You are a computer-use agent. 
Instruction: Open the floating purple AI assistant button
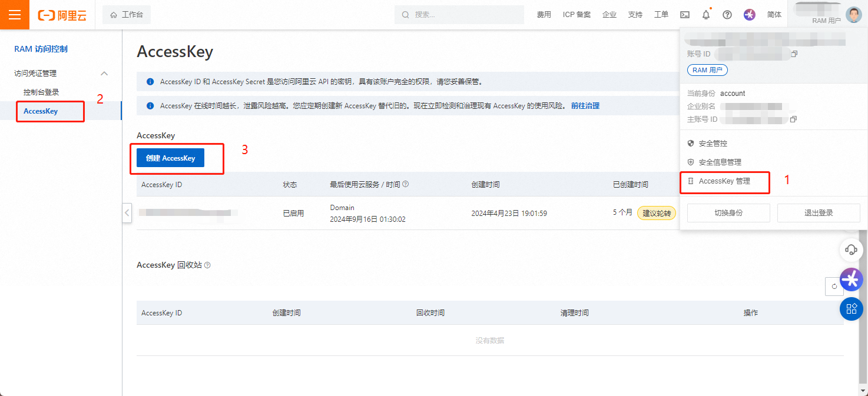point(851,279)
